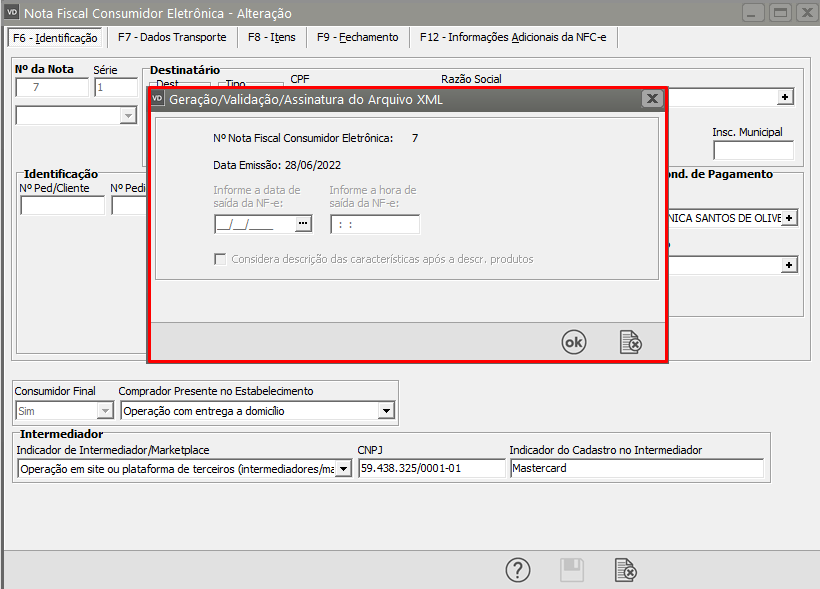Switch to the F7 - Dados Transporte tab
820x589 pixels.
pyautogui.click(x=172, y=37)
